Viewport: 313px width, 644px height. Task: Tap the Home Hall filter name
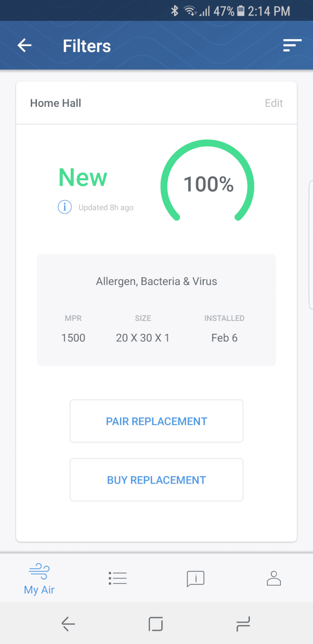[x=56, y=103]
